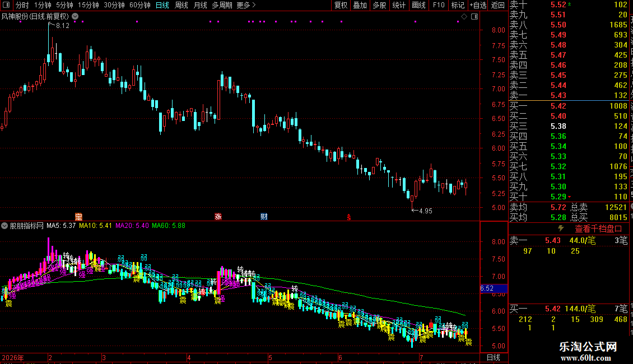Click the 标记 mark button
The height and width of the screenshot is (364, 633).
pos(458,5)
